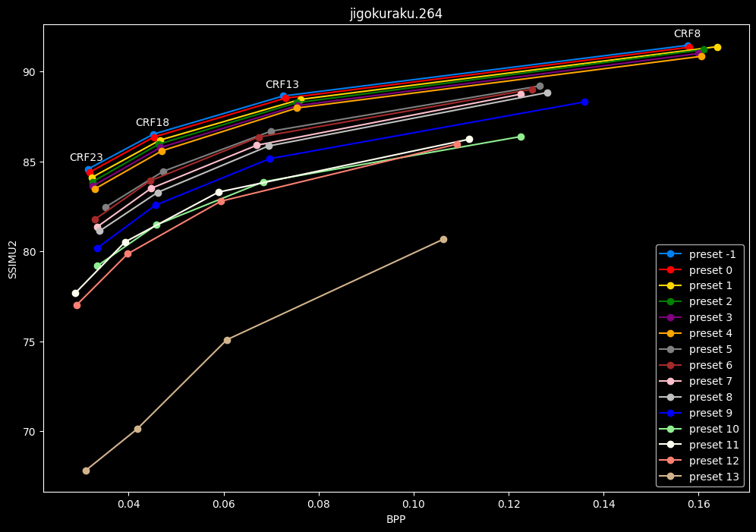Click the leftmost salmon preset 12 data point
The image size is (756, 532).
77,306
